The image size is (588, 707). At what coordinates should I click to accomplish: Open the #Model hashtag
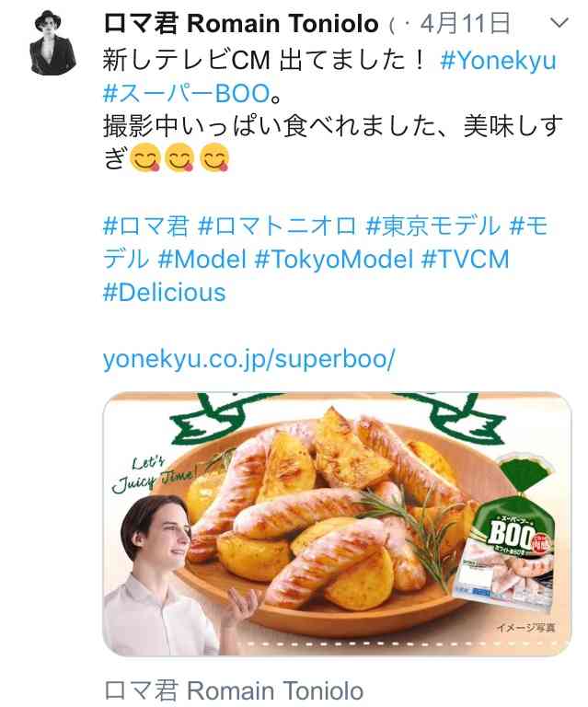pyautogui.click(x=202, y=259)
